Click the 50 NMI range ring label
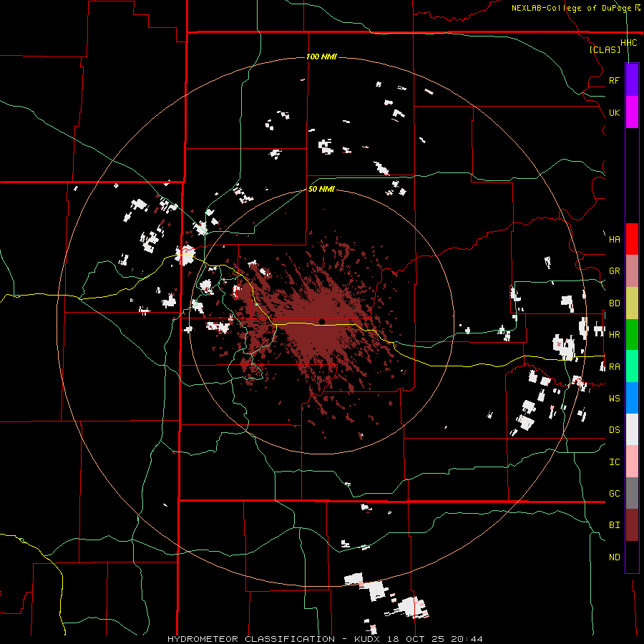644x644 pixels. coord(321,189)
